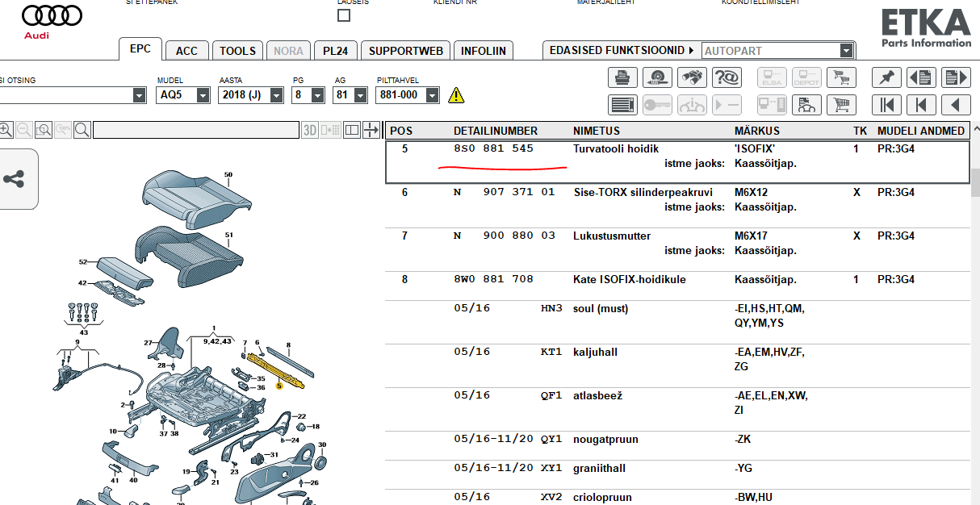Switch to the ACC tab

186,51
